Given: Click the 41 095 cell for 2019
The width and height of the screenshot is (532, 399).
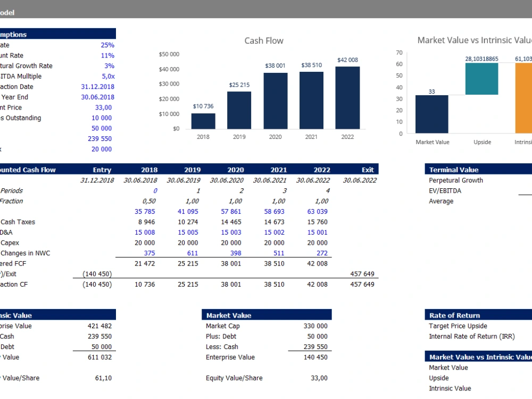Looking at the screenshot, I should [188, 212].
